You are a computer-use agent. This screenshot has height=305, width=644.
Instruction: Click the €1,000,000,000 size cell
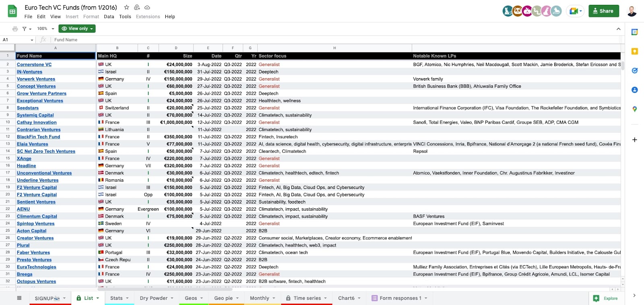coord(176,122)
